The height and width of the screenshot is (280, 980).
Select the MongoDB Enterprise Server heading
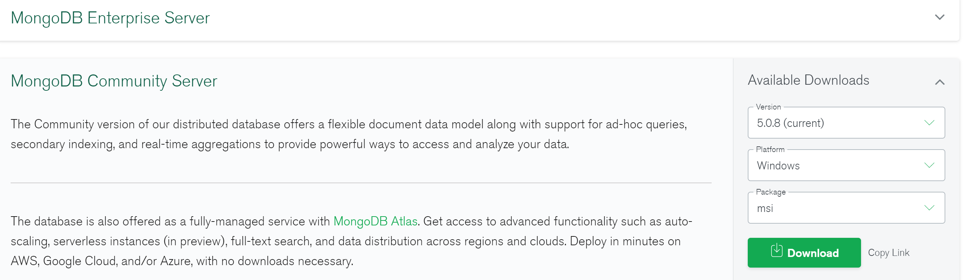pyautogui.click(x=110, y=18)
